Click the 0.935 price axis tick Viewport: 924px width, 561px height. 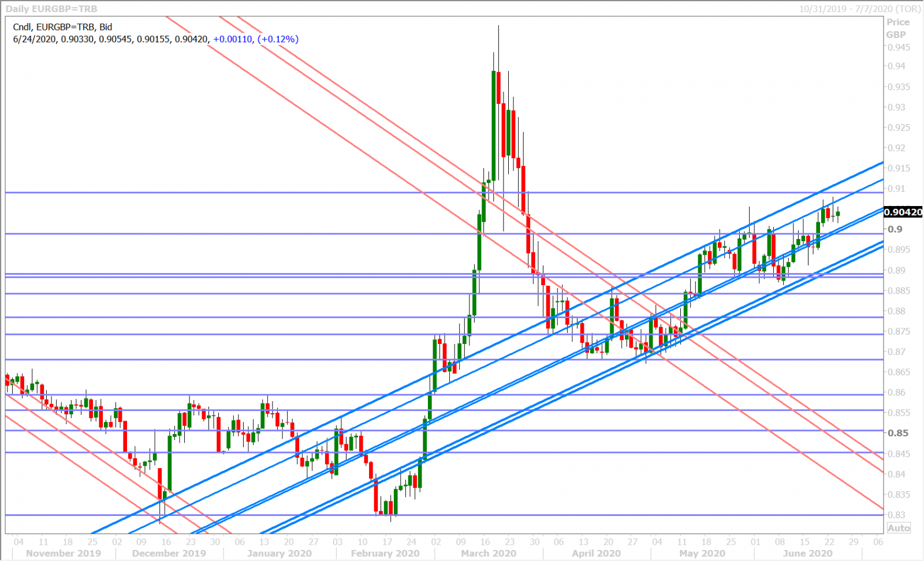[899, 87]
